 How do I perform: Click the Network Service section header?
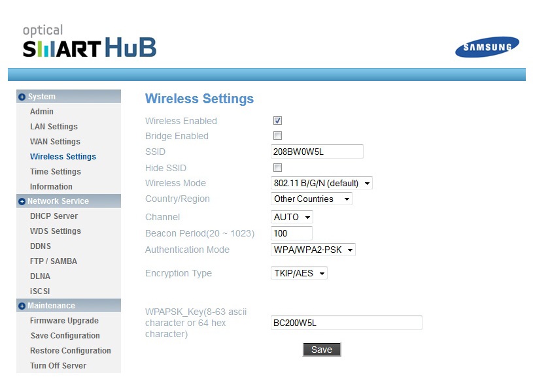click(x=68, y=201)
